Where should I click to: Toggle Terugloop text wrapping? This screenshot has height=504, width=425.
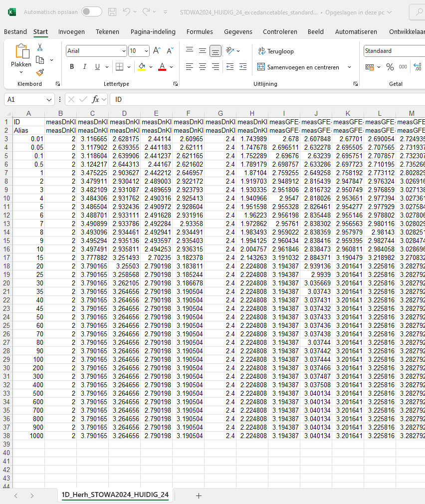tap(276, 51)
